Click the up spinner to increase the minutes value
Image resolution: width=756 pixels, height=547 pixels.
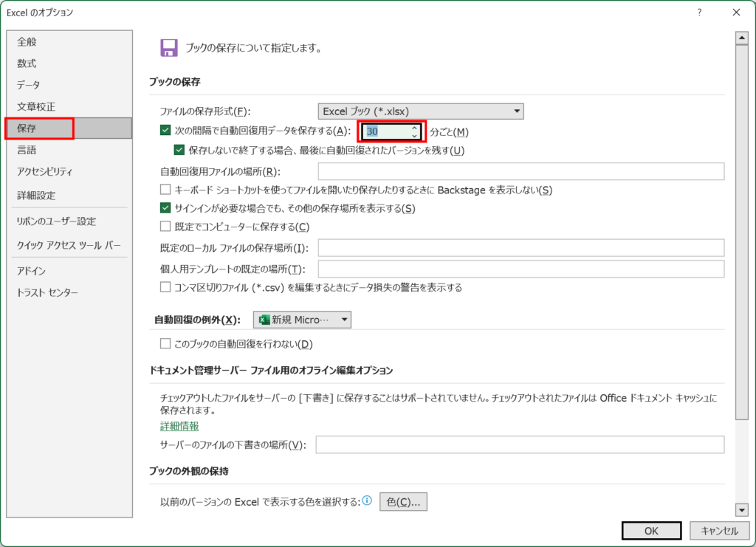click(414, 128)
